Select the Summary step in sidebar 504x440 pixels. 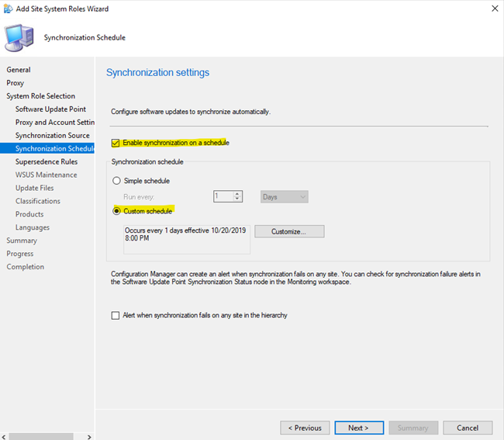[22, 241]
